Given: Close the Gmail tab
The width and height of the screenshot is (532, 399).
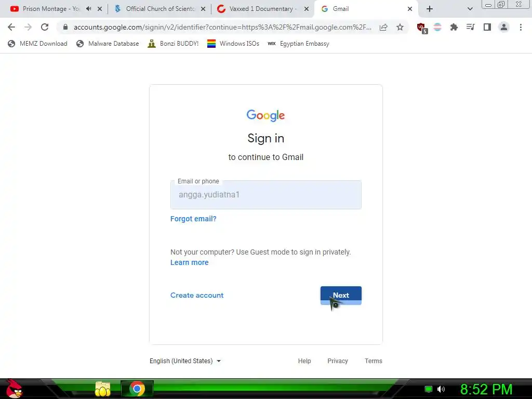Looking at the screenshot, I should pos(410,9).
